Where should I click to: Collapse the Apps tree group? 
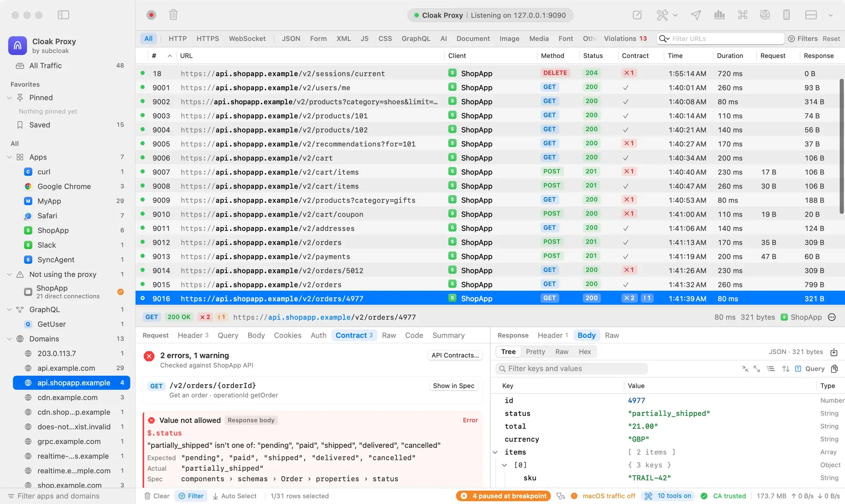click(x=9, y=157)
